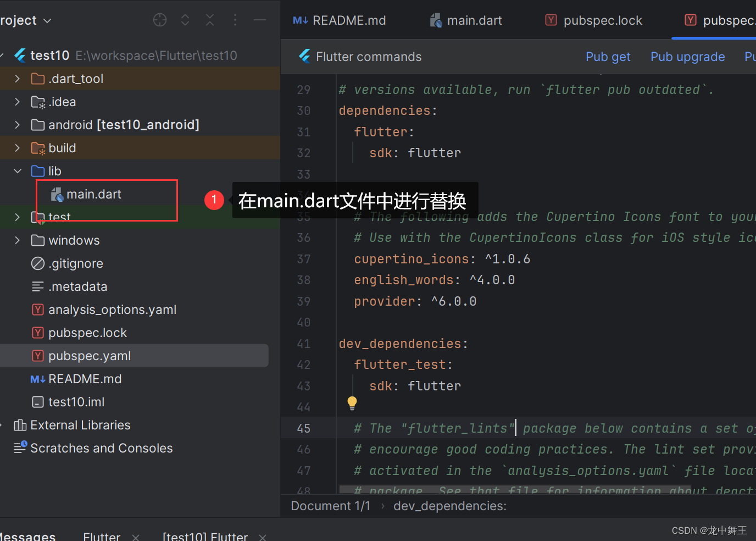Click the expand all icon in Project toolbar
This screenshot has height=541, width=756.
point(185,20)
